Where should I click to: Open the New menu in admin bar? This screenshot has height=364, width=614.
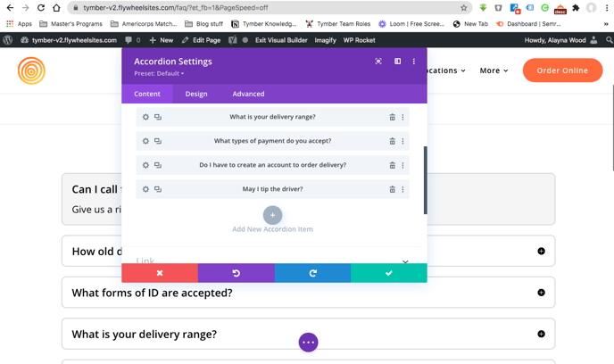[x=162, y=40]
